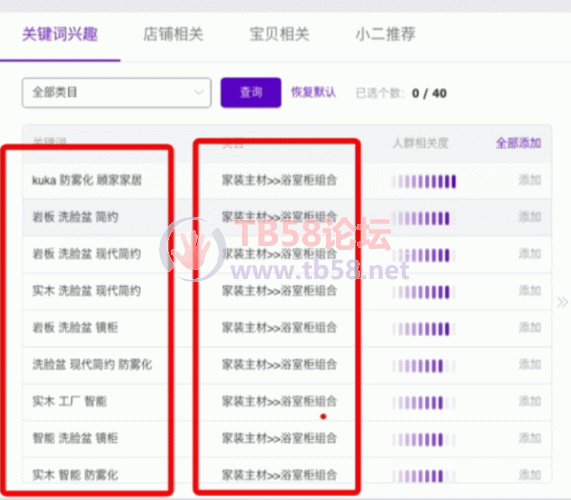Click 添加 for kuka 防雾化 顾家家居 row

530,180
